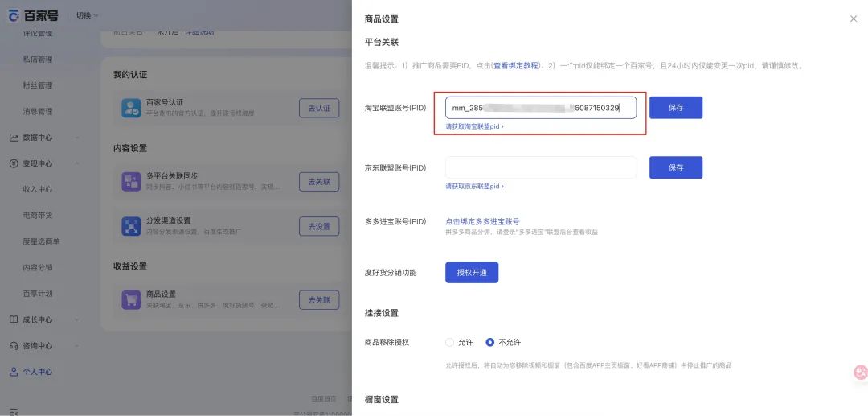Open 收入中心 in the sidebar
The image size is (868, 416).
(x=38, y=189)
